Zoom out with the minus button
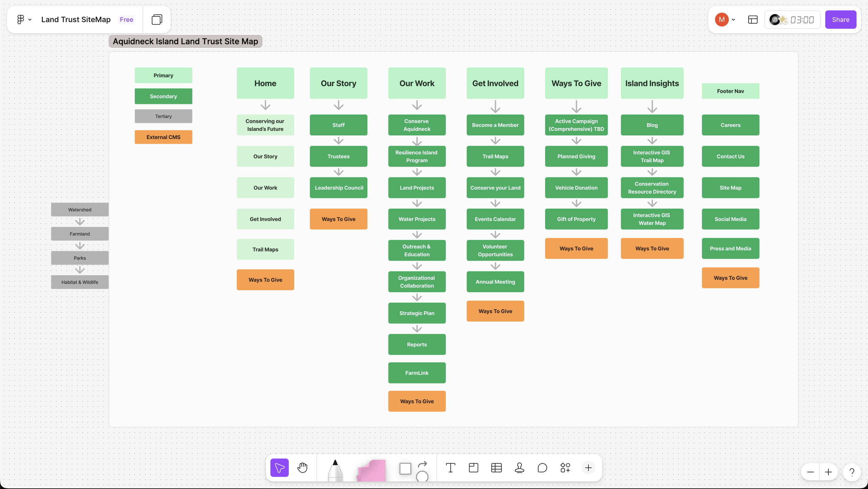The width and height of the screenshot is (868, 489). [x=810, y=472]
